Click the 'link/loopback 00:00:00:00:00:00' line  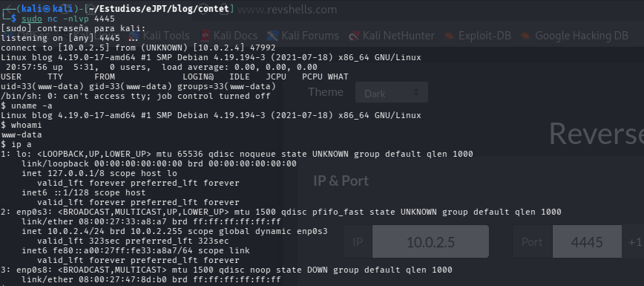159,163
